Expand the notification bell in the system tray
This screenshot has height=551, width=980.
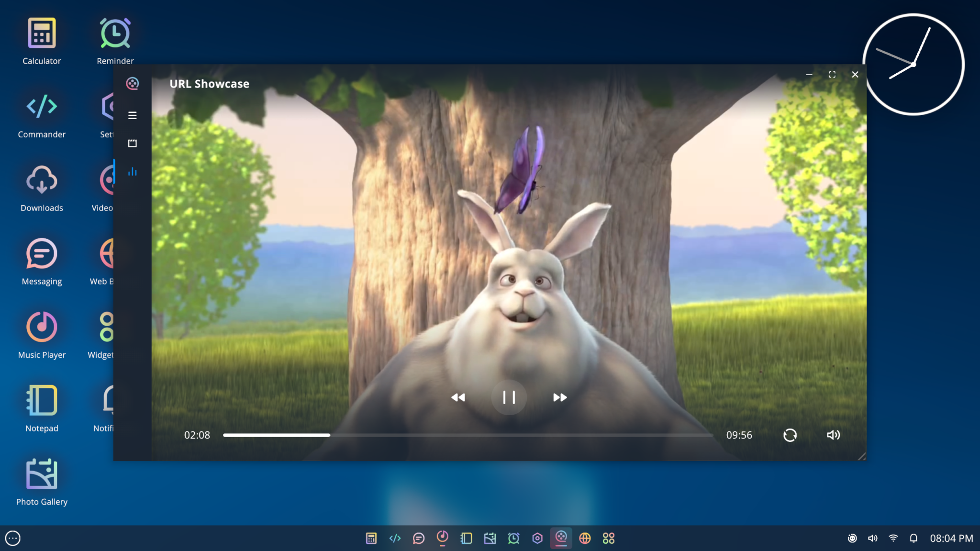[914, 538]
